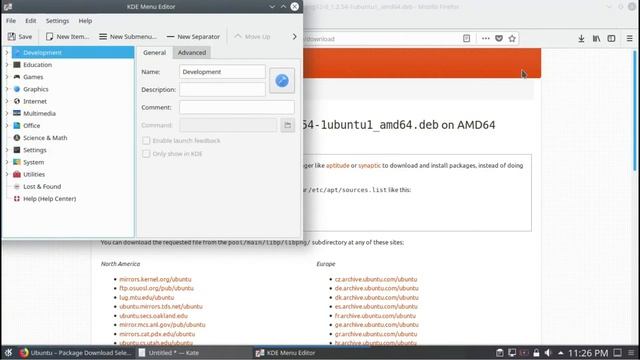Open the Settings menu

(x=57, y=20)
